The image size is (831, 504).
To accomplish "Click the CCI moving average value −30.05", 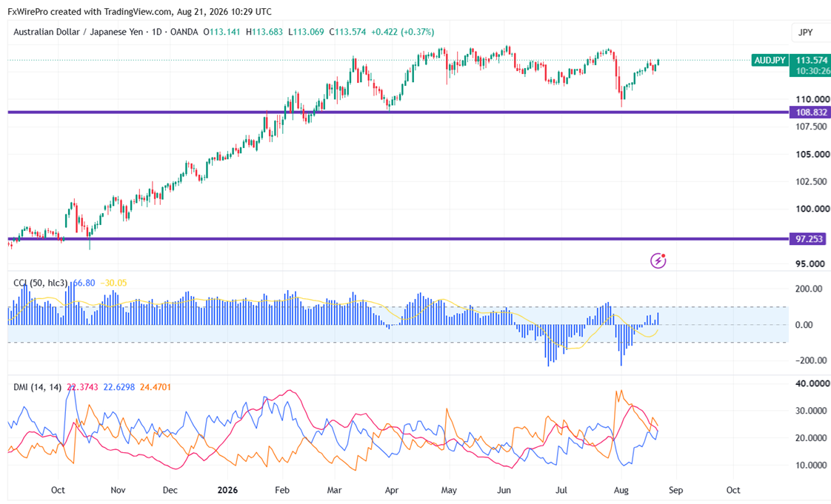I will coord(114,283).
